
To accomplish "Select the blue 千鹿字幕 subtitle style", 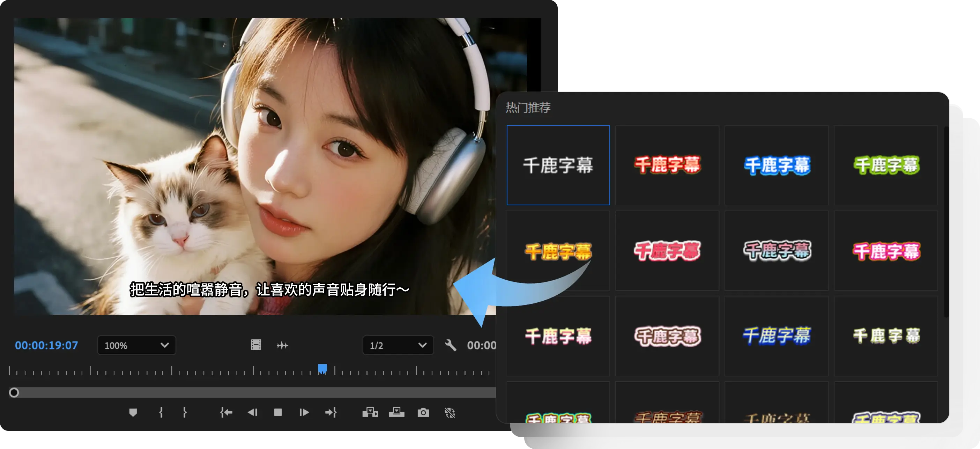I will tap(777, 165).
